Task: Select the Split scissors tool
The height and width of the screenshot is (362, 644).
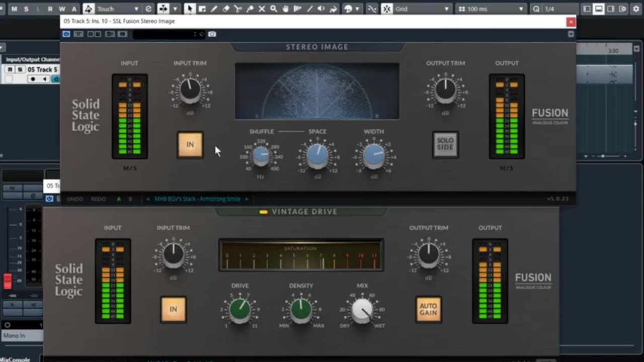Action: pos(238,9)
